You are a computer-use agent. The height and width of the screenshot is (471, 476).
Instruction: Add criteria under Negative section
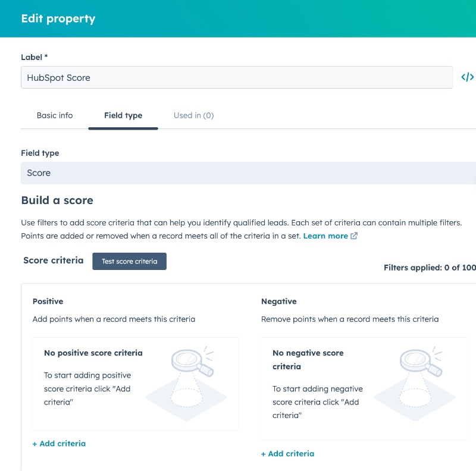[x=288, y=454]
